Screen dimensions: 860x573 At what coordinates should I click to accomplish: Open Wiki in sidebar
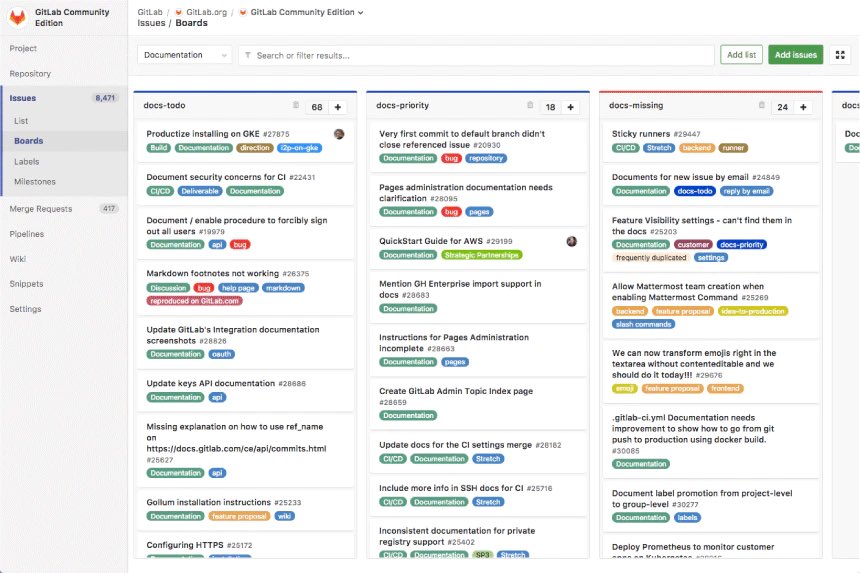18,259
